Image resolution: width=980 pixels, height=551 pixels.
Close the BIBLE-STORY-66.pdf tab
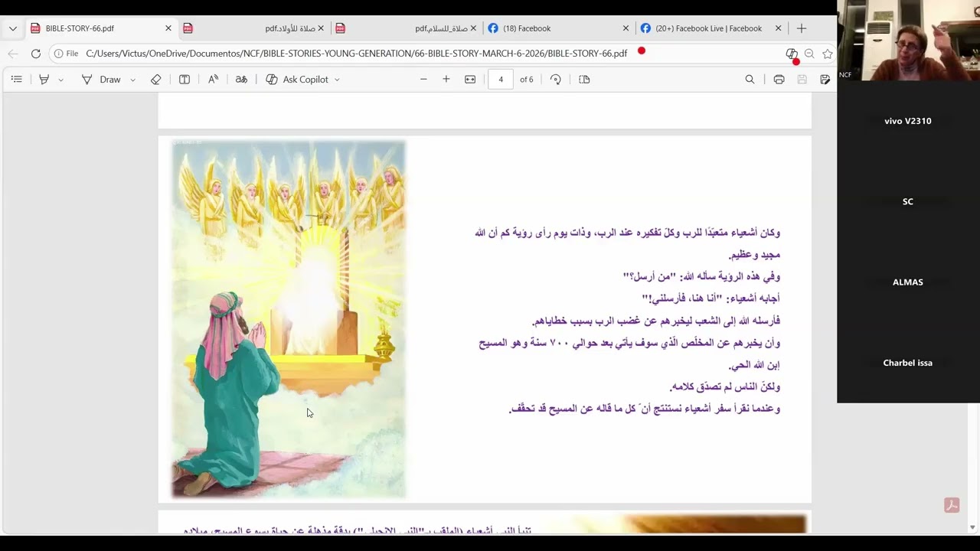[x=168, y=28]
